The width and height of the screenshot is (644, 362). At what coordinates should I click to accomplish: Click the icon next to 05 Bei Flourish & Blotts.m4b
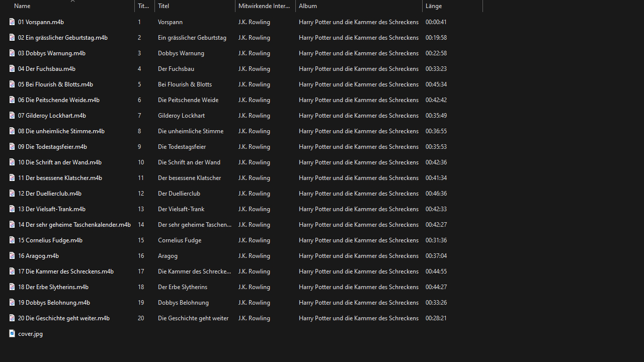pyautogui.click(x=12, y=84)
